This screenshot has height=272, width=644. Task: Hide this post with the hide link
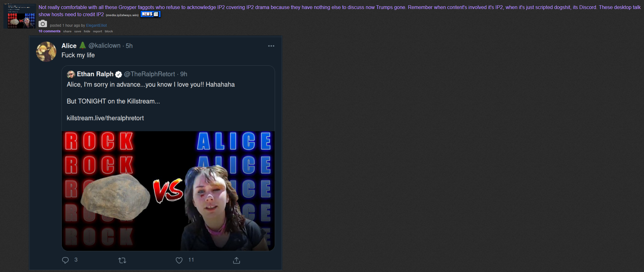[x=87, y=31]
